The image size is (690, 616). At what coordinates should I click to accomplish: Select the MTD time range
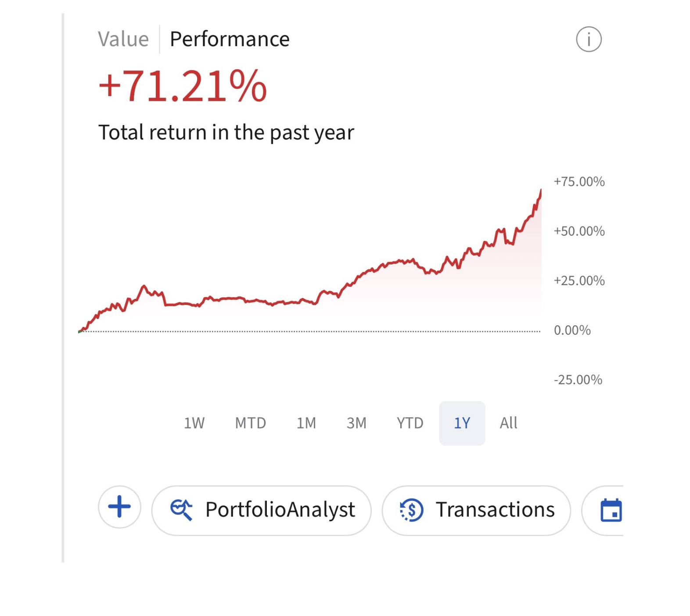pos(251,423)
